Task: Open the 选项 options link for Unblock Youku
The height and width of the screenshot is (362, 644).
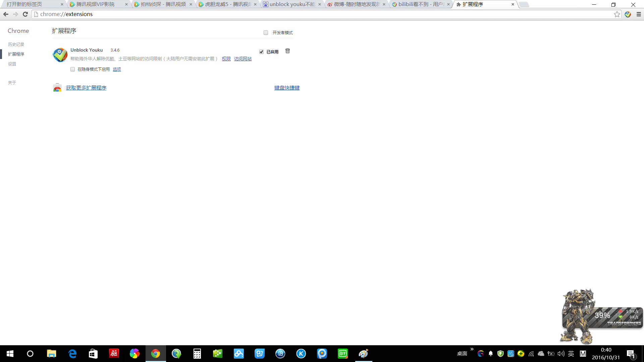Action: coord(117,69)
